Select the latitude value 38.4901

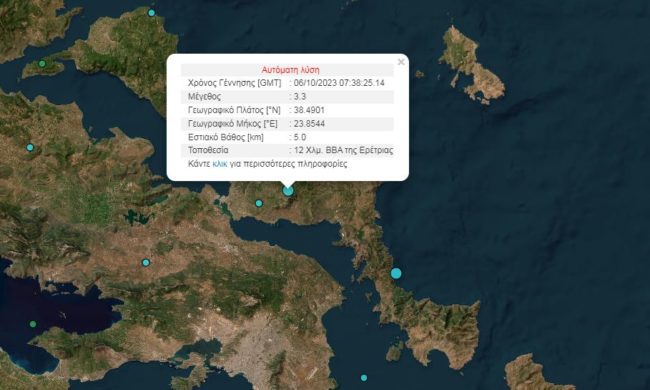click(x=309, y=110)
